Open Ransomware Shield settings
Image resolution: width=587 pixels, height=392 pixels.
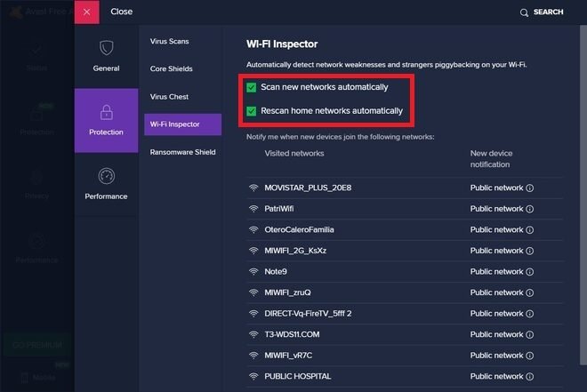[182, 152]
